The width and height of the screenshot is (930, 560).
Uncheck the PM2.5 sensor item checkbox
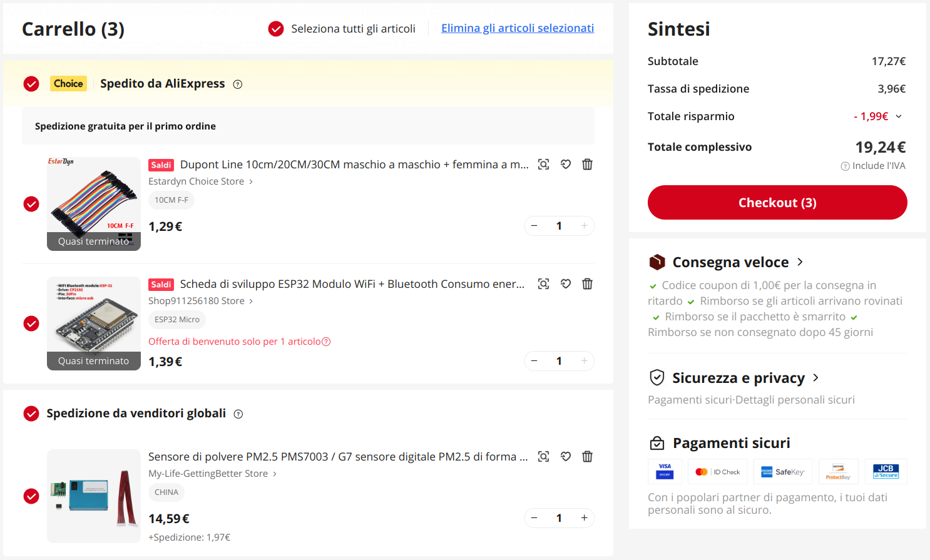tap(31, 496)
